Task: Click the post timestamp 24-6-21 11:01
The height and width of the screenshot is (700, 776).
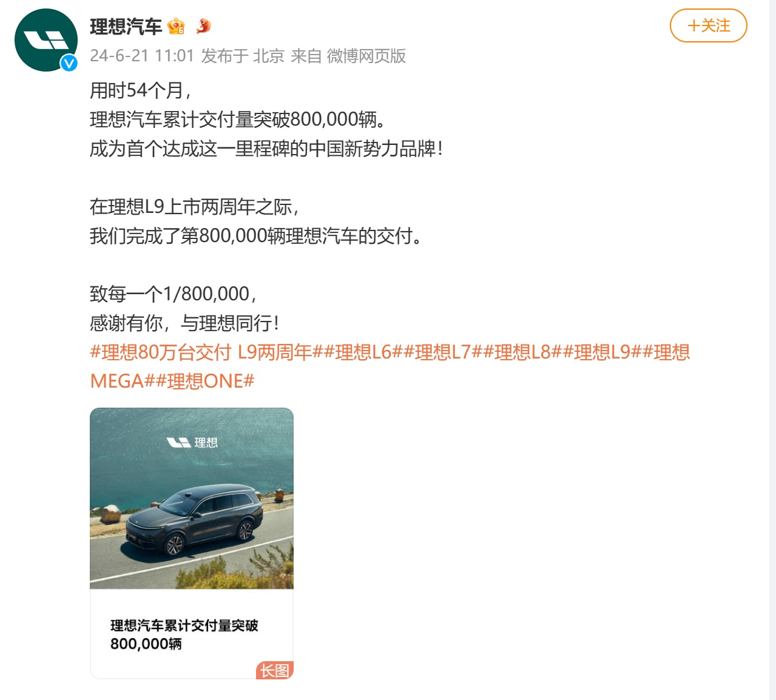Action: click(x=141, y=56)
